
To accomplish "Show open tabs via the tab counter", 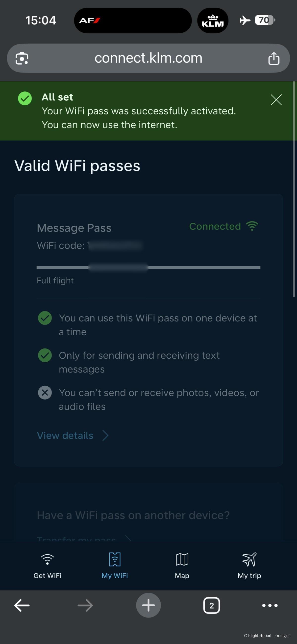I will pyautogui.click(x=212, y=606).
